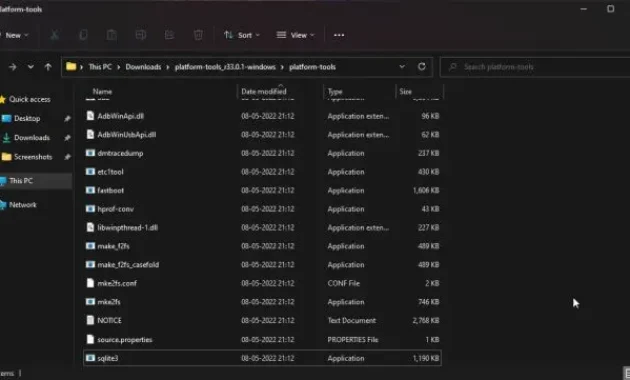
Task: Open the Sort dropdown menu
Action: [241, 35]
